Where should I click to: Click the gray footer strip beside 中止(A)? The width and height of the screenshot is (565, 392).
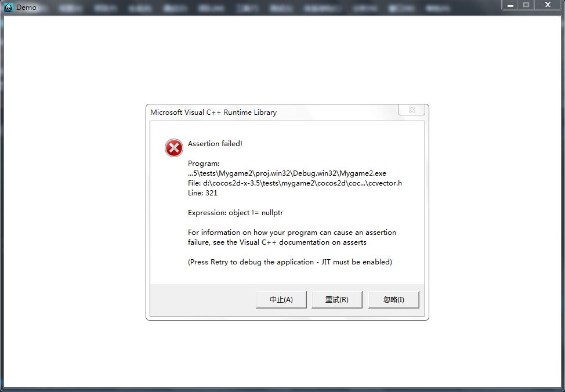click(203, 300)
